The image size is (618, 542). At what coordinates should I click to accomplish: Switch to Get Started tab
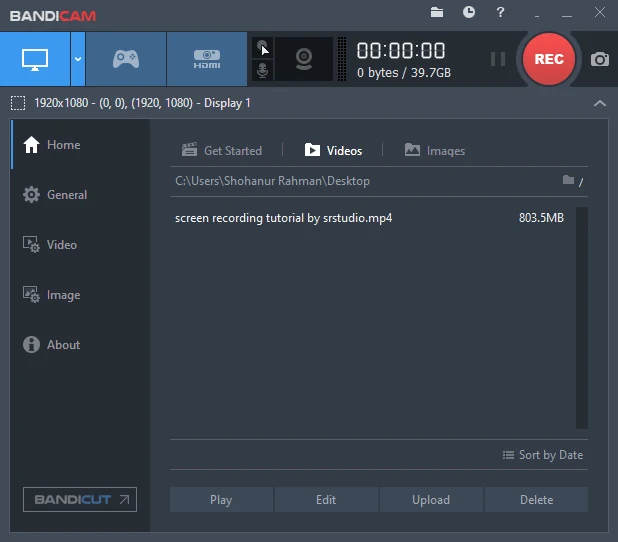(222, 151)
